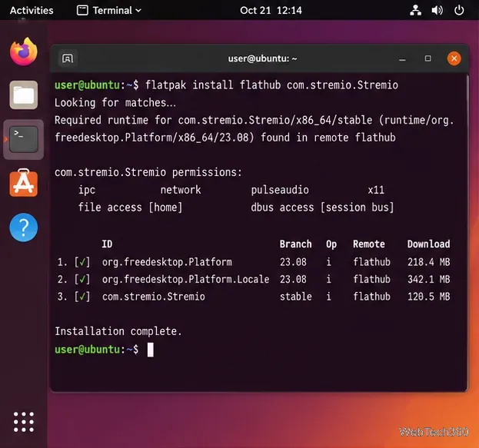Click the 'x11' permission text
Screen dimensions: 479x448
376,190
